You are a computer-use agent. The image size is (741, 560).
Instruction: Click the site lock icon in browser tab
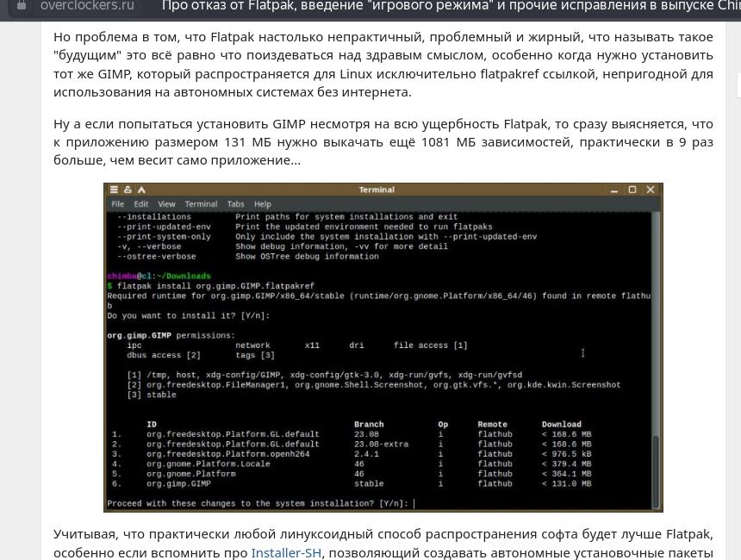pos(22,6)
